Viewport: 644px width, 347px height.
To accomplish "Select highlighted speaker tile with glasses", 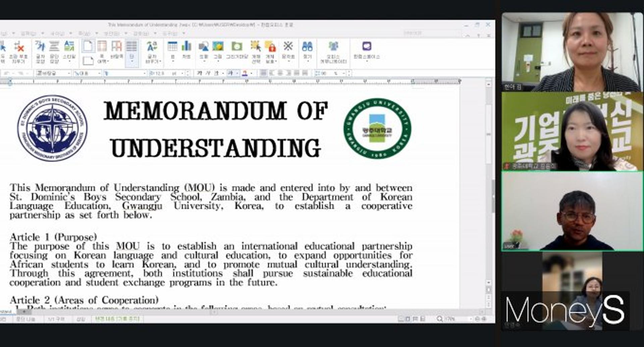I will [572, 211].
